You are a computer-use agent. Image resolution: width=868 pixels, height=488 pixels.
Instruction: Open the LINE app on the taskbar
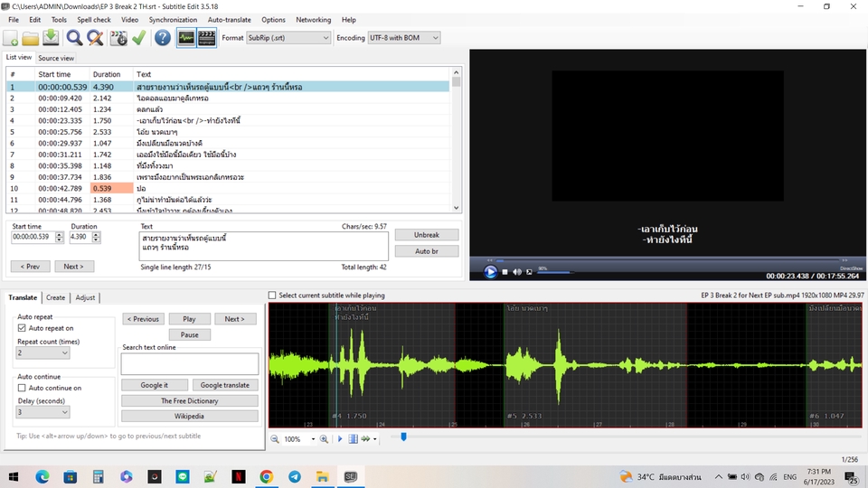coord(182,476)
